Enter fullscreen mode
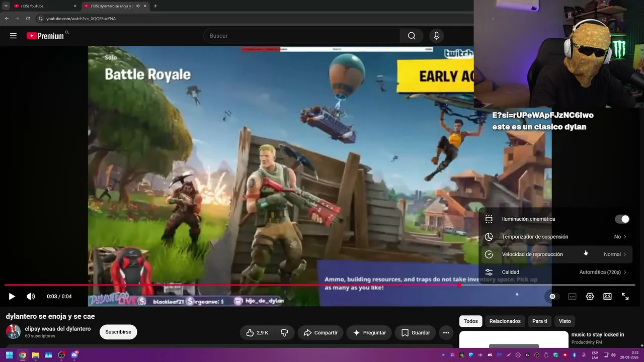The height and width of the screenshot is (362, 644). (625, 297)
